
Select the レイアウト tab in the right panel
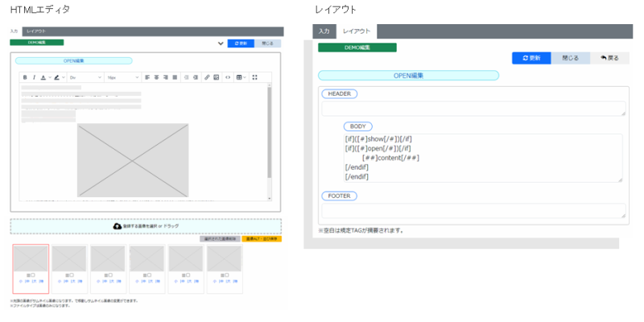(x=357, y=31)
